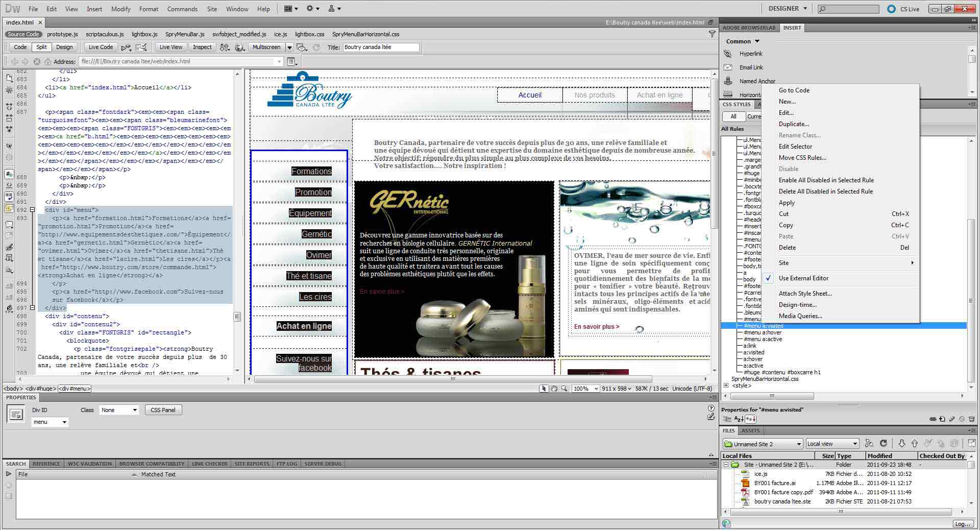
Task: Select #menu a:hover rule in CSS list
Action: coord(762,332)
